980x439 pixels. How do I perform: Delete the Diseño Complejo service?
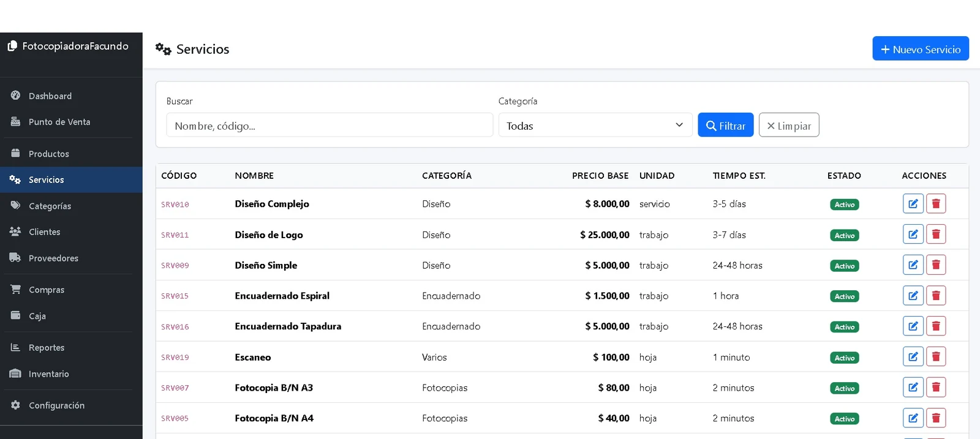936,204
